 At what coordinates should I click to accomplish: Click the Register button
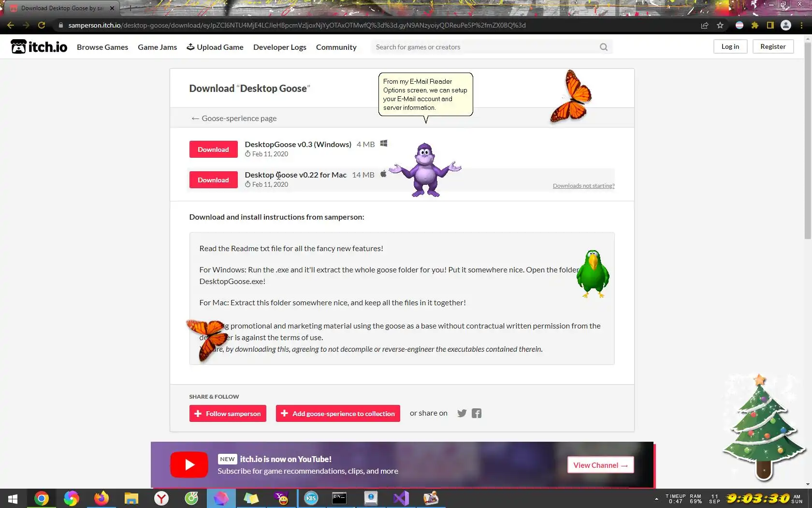click(773, 46)
